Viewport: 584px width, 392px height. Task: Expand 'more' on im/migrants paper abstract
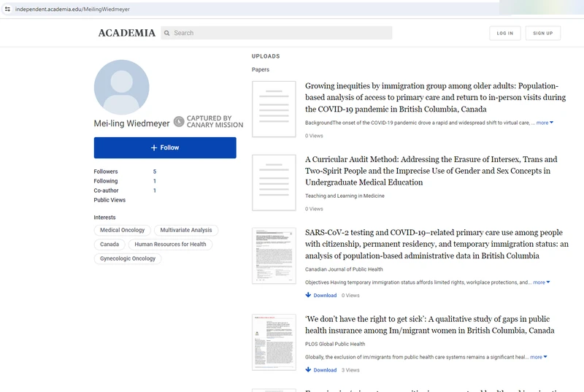point(539,357)
